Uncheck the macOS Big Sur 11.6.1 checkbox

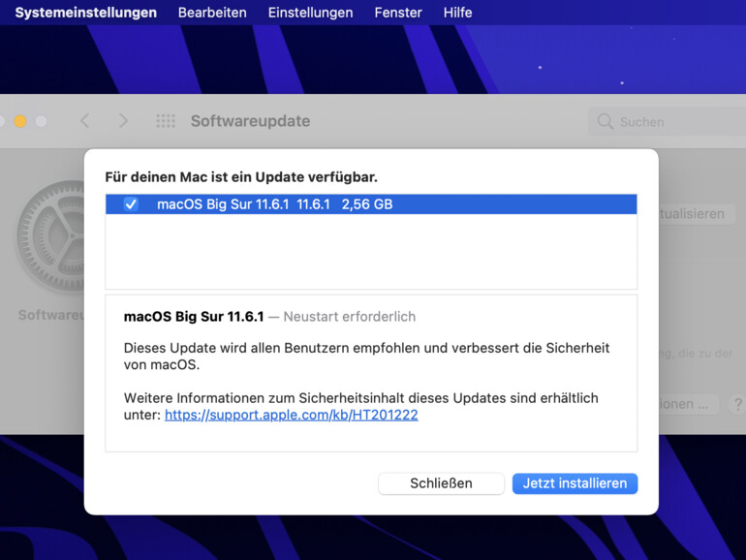point(131,204)
